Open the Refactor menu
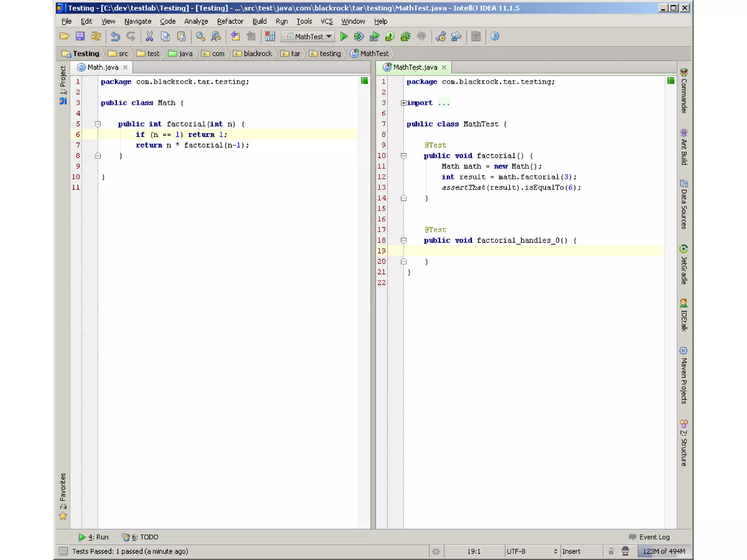This screenshot has width=747, height=560. tap(230, 21)
